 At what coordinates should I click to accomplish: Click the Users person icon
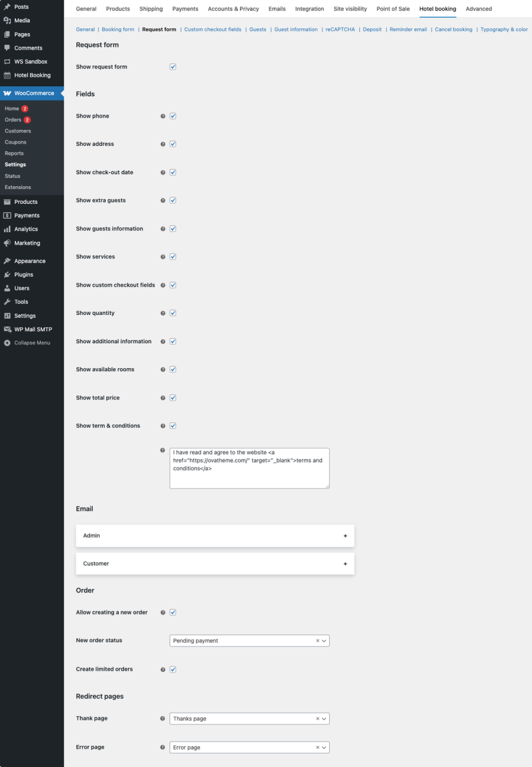pos(7,288)
